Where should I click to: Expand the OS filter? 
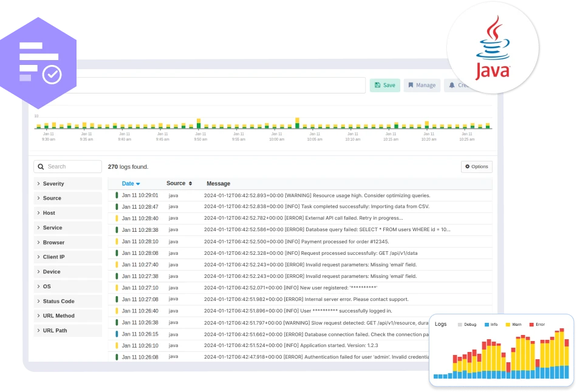tap(67, 286)
